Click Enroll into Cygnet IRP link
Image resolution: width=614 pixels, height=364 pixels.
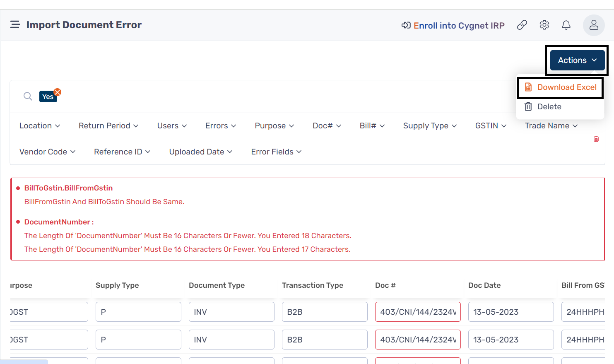click(x=453, y=26)
